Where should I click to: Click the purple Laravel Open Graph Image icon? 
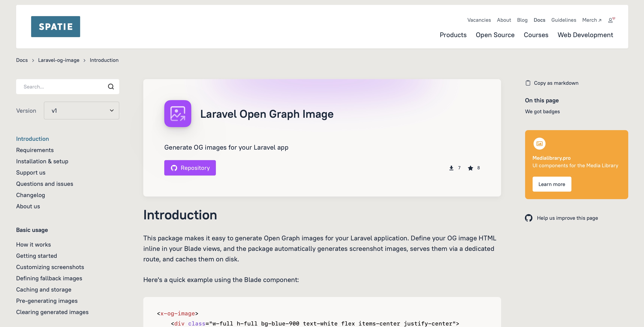177,113
